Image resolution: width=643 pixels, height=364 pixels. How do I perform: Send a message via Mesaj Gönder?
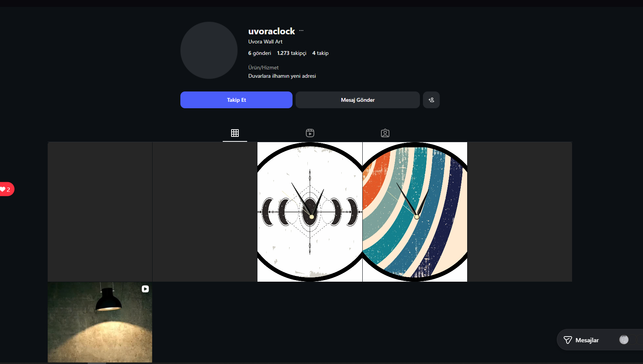pos(358,100)
